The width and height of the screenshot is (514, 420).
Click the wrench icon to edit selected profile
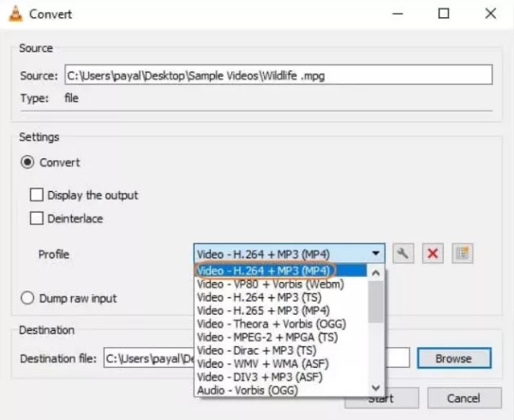click(x=403, y=254)
